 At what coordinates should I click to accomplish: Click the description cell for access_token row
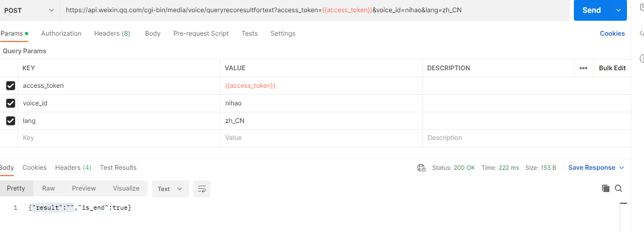(526, 86)
